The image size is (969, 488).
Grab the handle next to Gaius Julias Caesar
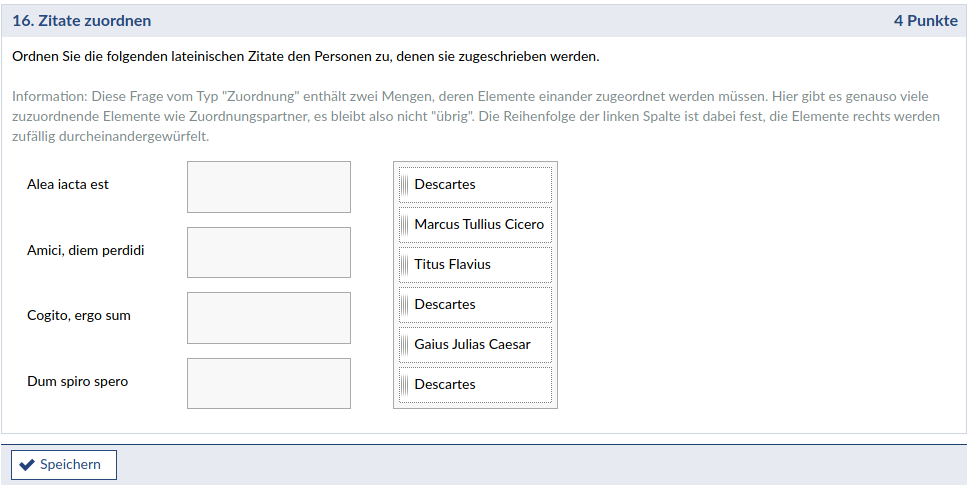point(404,345)
